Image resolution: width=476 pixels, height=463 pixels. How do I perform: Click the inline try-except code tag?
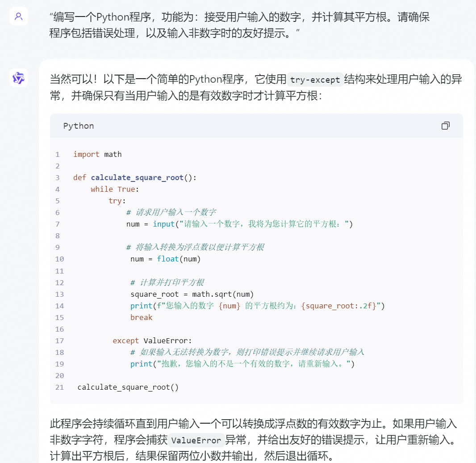pos(315,80)
